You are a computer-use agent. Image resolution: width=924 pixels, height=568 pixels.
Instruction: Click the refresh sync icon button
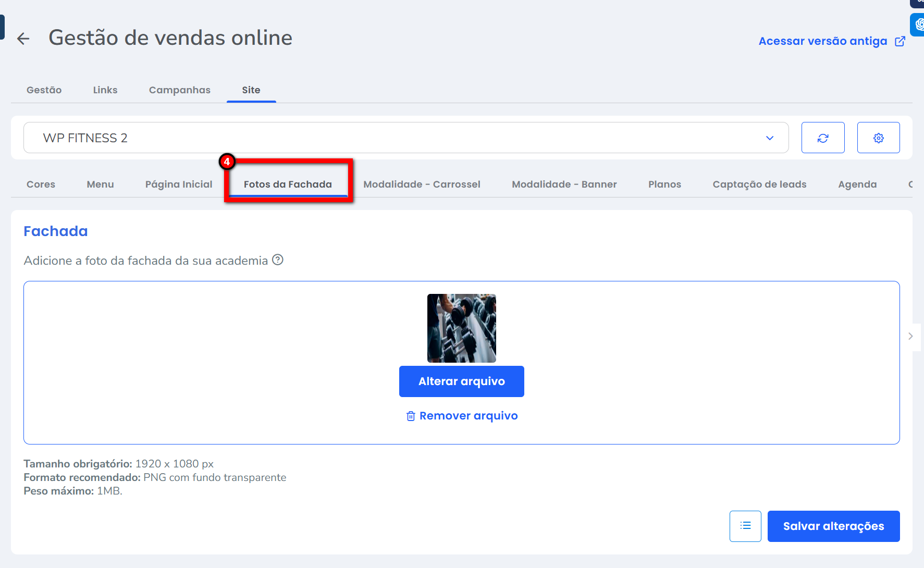[x=822, y=138]
